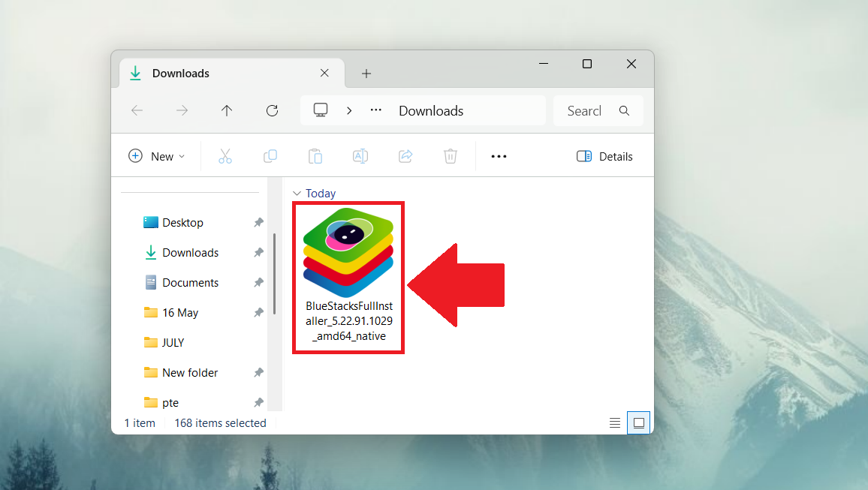Select the BlueStacks installer file
The image size is (868, 490).
pyautogui.click(x=348, y=276)
